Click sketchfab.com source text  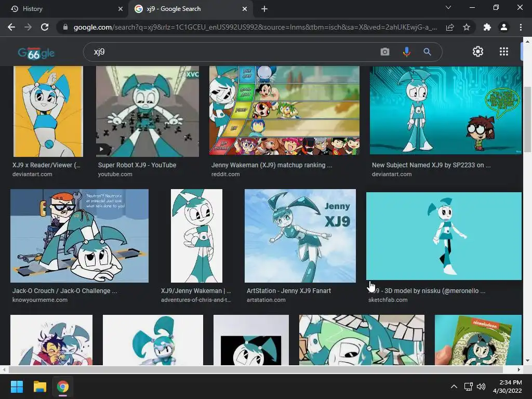388,300
